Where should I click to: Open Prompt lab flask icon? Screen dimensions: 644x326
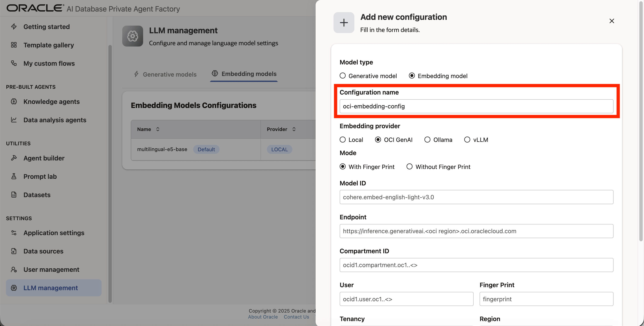click(14, 176)
